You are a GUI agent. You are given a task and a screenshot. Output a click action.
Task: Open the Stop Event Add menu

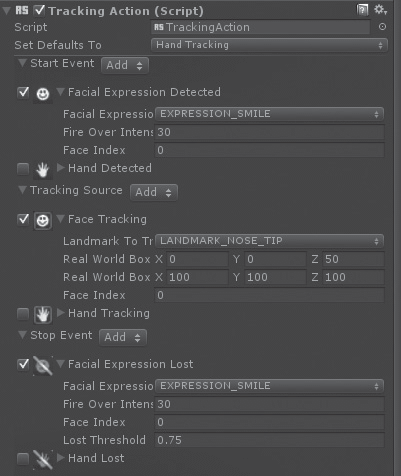(x=123, y=337)
